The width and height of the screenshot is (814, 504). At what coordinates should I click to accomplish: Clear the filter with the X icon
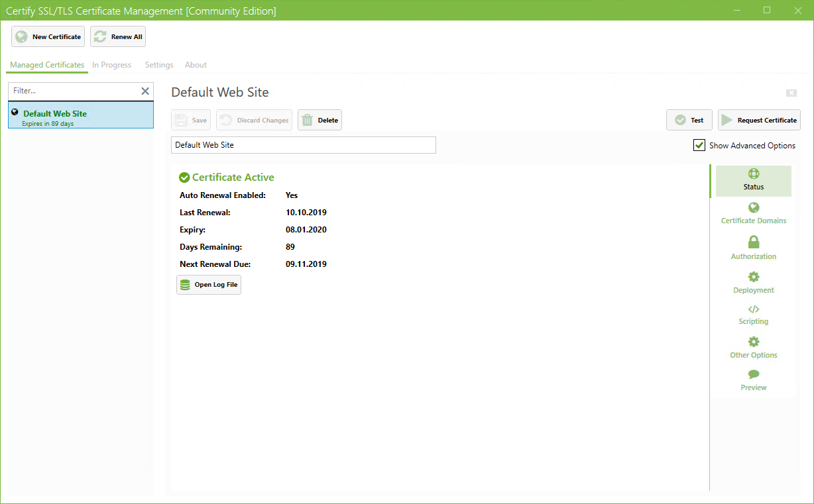145,91
